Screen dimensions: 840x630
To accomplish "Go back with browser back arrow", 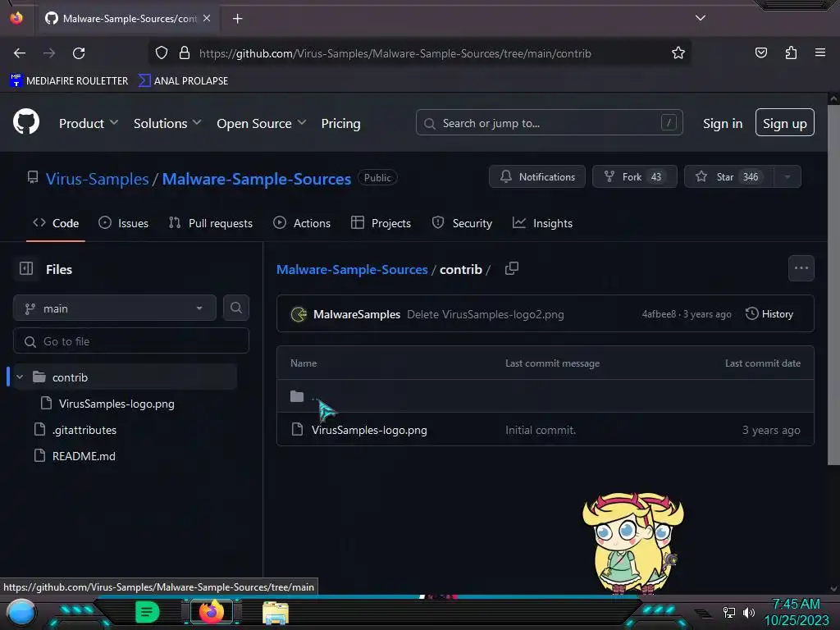I will 20,53.
